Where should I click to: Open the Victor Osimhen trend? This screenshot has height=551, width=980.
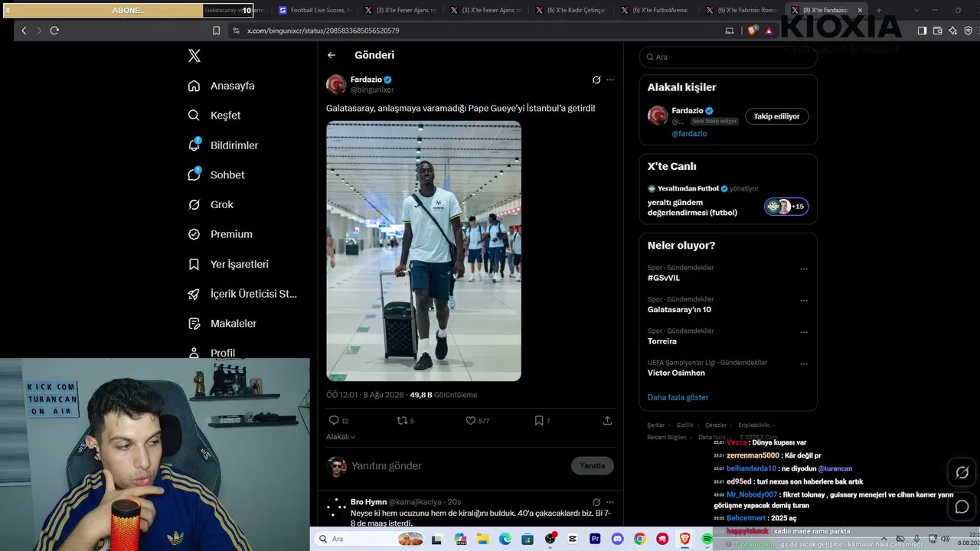pos(676,373)
